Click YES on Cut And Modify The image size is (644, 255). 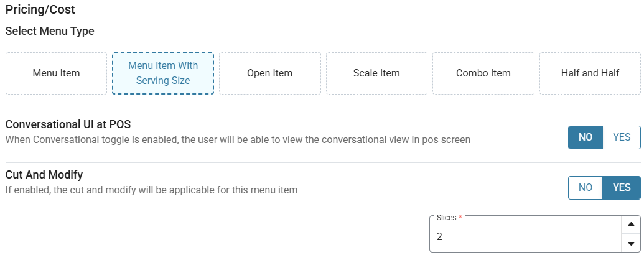point(622,188)
